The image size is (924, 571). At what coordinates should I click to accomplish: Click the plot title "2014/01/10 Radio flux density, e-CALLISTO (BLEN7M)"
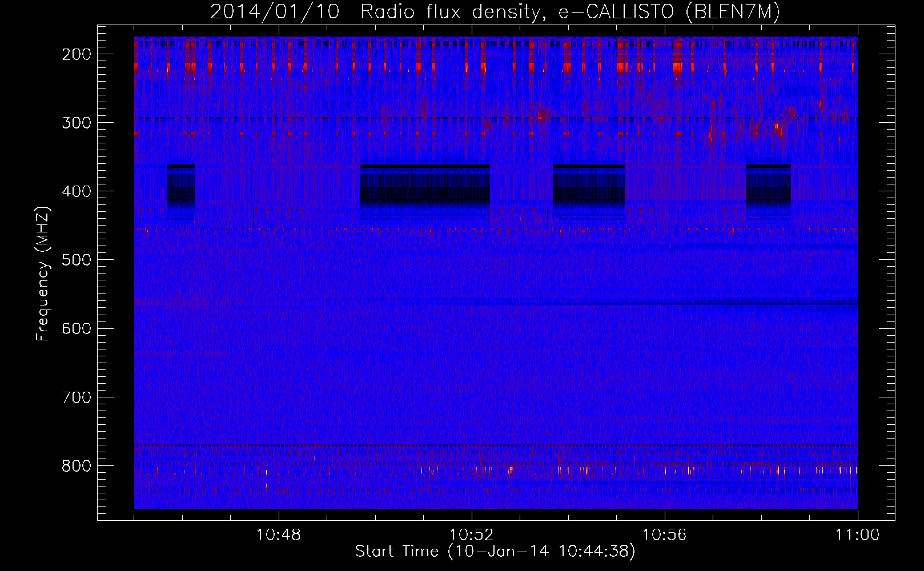coord(495,12)
